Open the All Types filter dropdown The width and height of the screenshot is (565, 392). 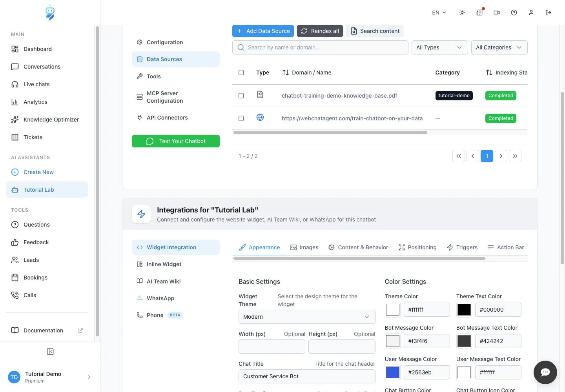[x=439, y=47]
